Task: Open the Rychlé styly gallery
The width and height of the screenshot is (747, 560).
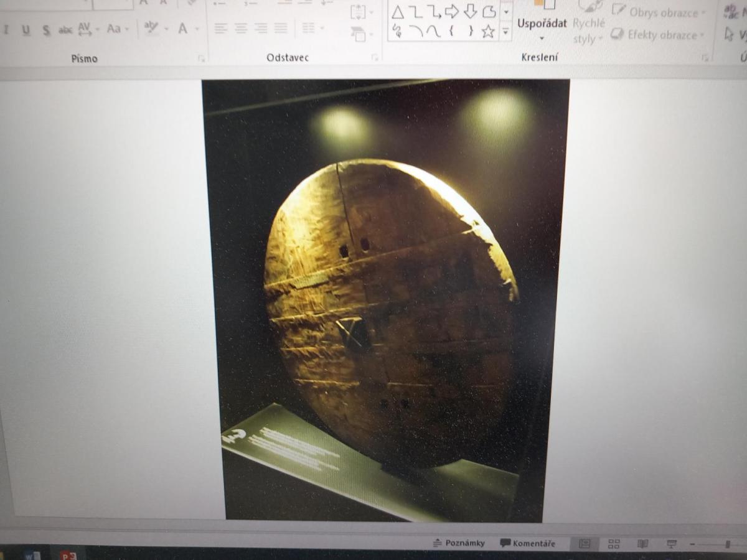Action: (x=588, y=25)
